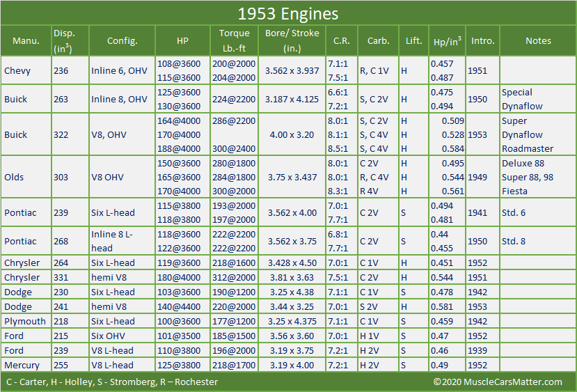Select the 'Lift.' column header

(x=414, y=41)
